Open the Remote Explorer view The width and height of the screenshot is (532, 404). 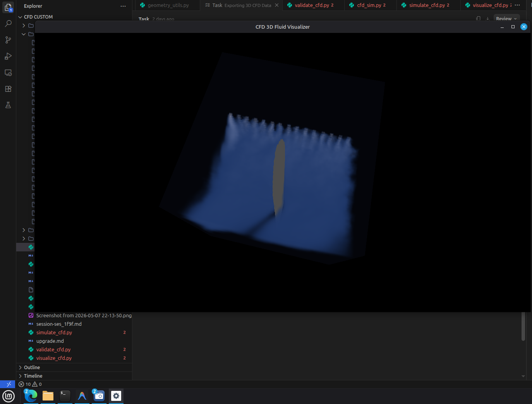coord(8,72)
